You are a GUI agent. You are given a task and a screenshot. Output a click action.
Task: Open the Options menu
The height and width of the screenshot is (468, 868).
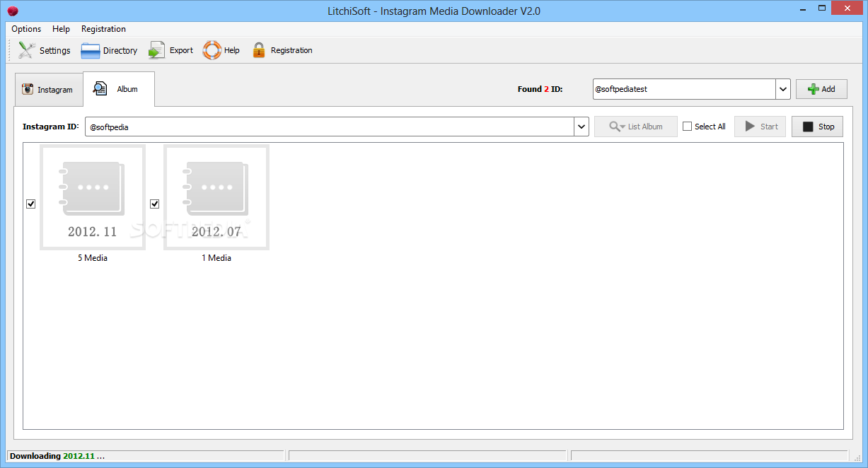coord(26,29)
